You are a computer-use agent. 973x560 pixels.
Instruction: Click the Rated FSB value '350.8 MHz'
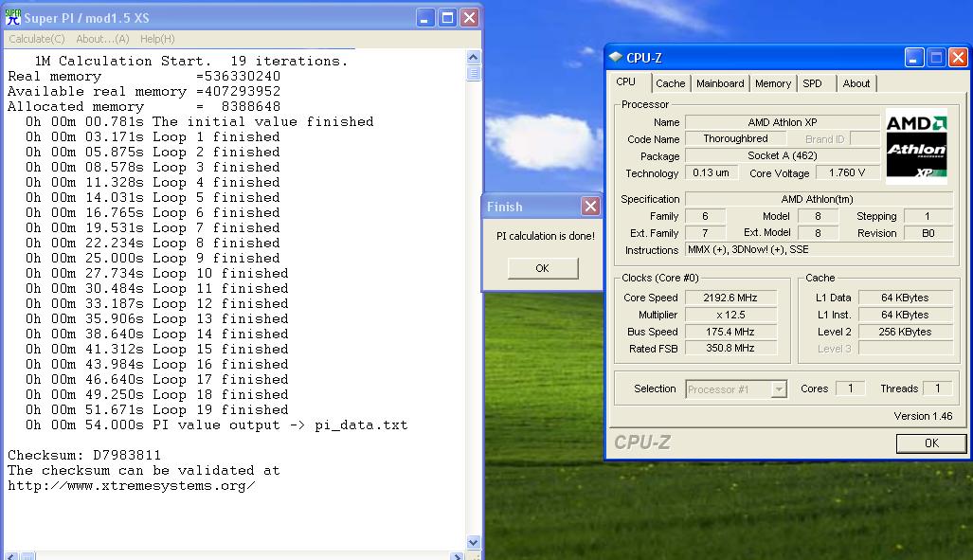point(730,349)
